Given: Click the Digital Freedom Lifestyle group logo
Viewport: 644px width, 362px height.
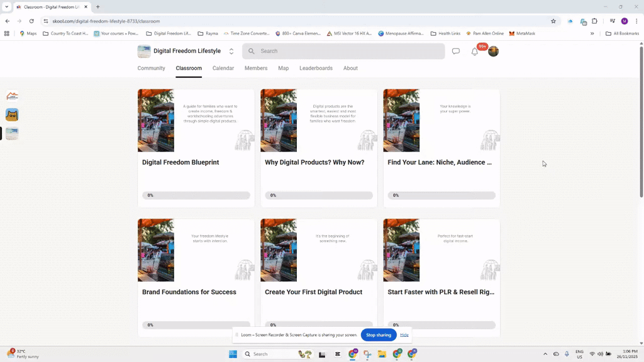Looking at the screenshot, I should pyautogui.click(x=144, y=52).
